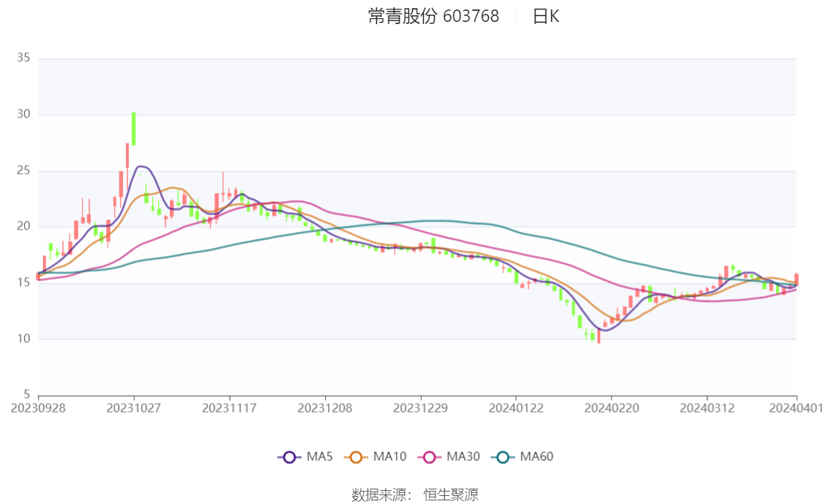
Task: Click the 20231027 date axis label
Action: click(133, 408)
